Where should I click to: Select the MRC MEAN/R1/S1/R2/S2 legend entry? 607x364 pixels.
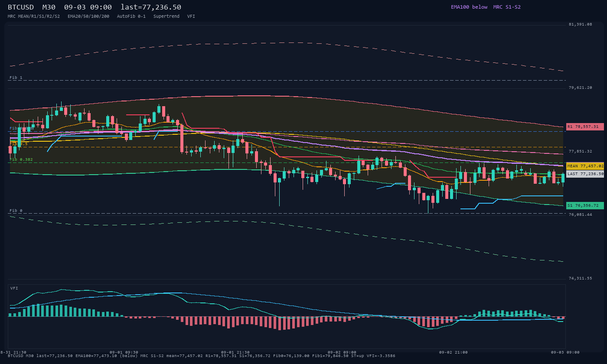(x=34, y=16)
